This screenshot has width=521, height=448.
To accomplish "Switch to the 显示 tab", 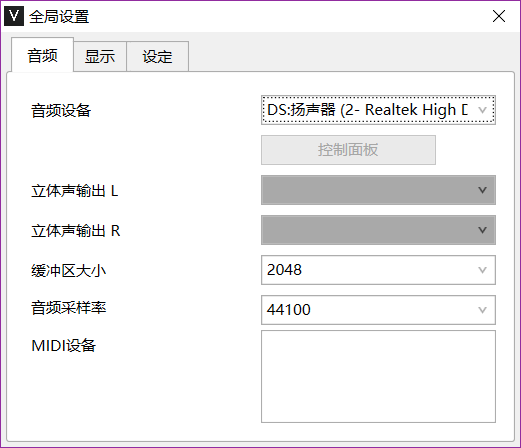I will tap(100, 56).
